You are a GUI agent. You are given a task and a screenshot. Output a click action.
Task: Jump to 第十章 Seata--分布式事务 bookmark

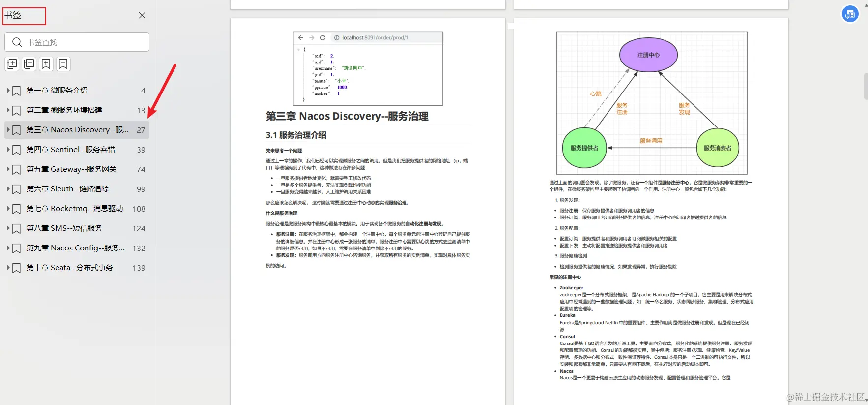(70, 267)
